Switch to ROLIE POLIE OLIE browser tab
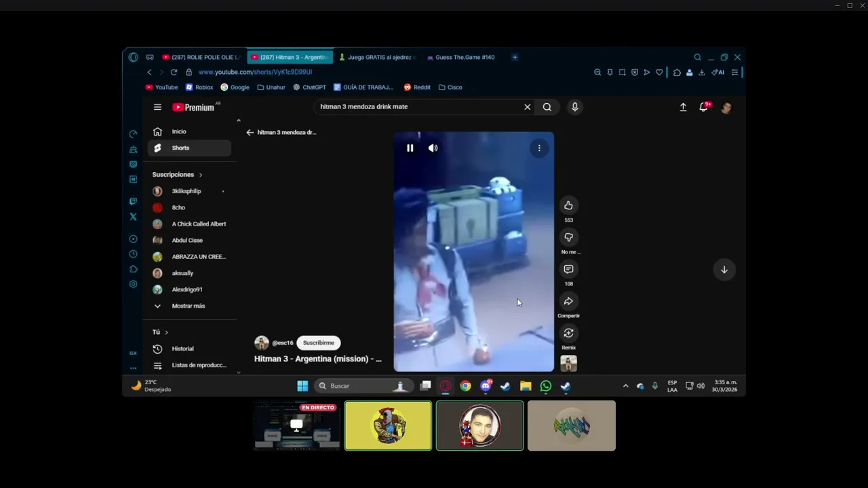The image size is (868, 488). tap(201, 57)
